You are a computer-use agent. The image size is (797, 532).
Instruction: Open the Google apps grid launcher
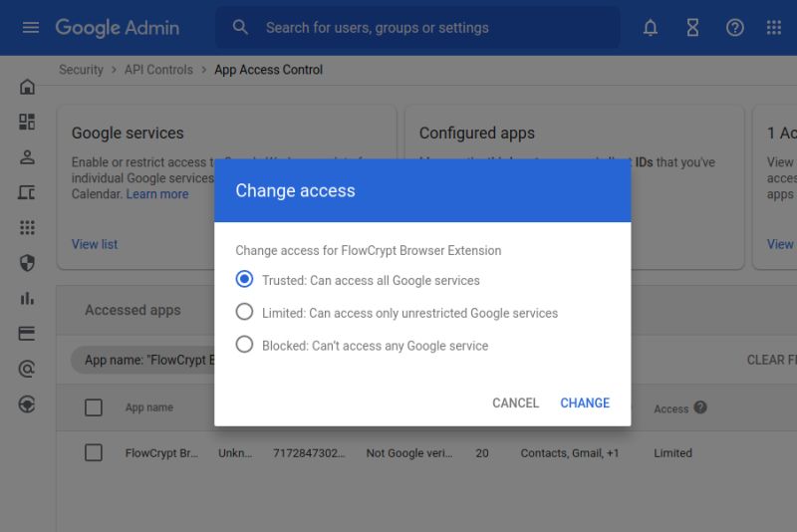[774, 28]
